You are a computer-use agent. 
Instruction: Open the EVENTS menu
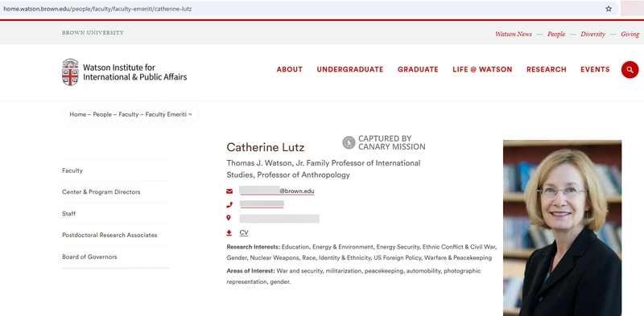[595, 70]
